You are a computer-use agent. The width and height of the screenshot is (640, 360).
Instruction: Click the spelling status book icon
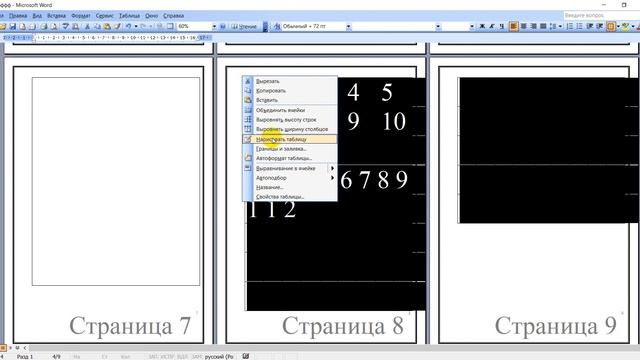coord(245,356)
